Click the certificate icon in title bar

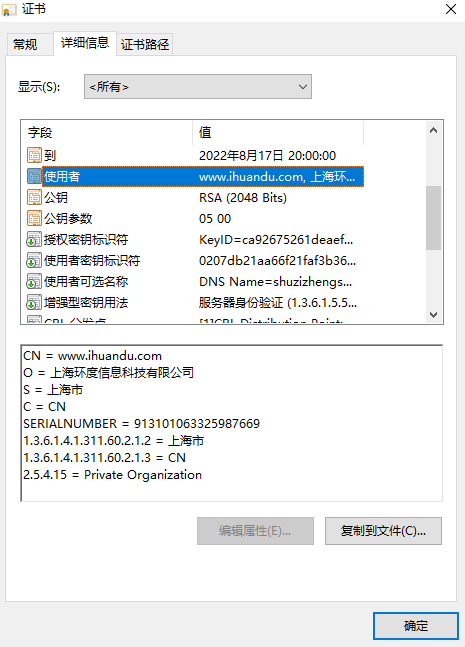[x=9, y=9]
